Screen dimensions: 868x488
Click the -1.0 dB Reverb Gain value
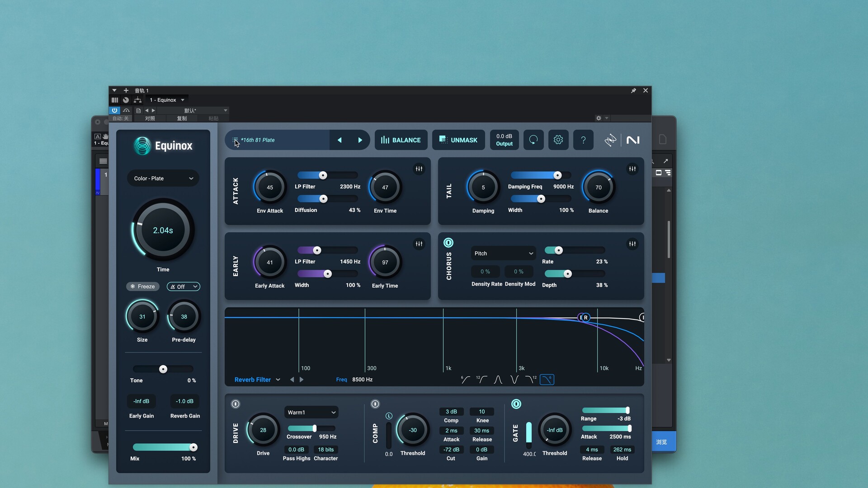(x=184, y=401)
